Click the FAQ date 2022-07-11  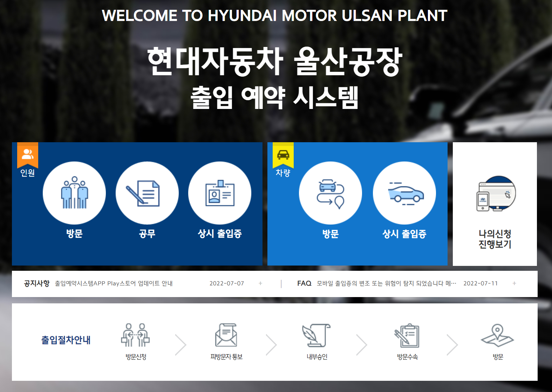pyautogui.click(x=481, y=283)
